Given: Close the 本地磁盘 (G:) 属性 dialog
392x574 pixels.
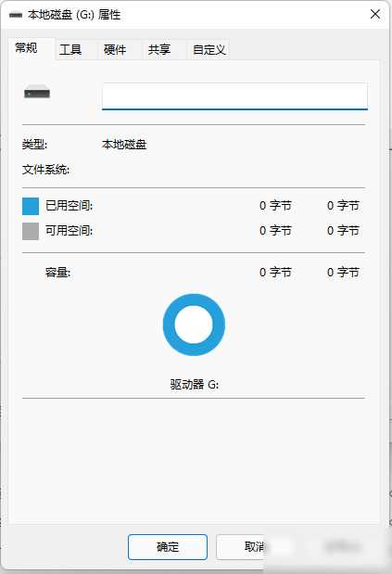Looking at the screenshot, I should [x=374, y=14].
